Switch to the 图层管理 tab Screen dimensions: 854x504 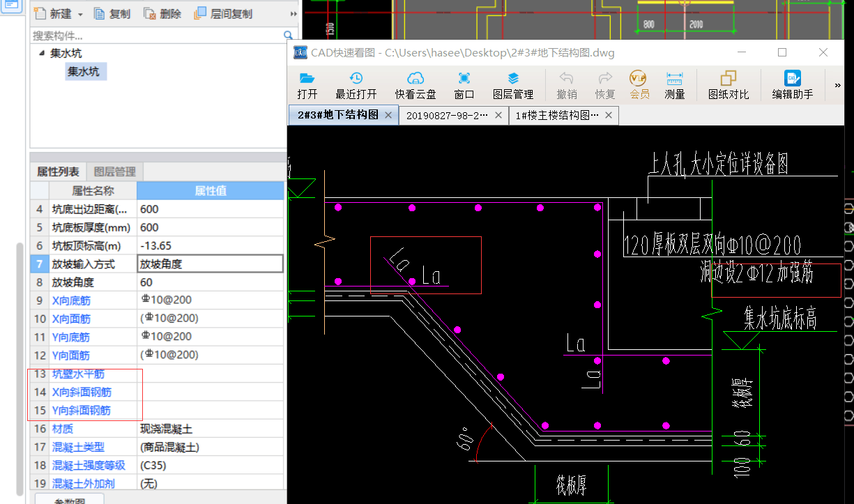(x=114, y=171)
